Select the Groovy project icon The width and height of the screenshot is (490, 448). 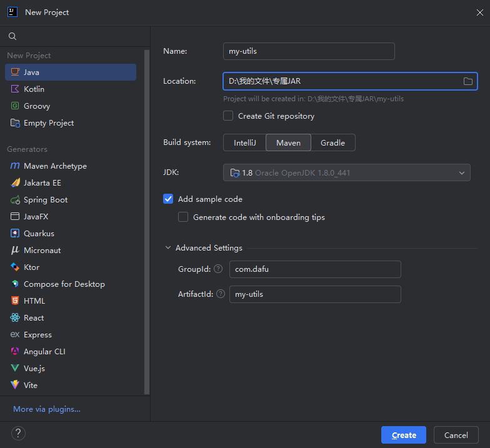click(x=15, y=106)
